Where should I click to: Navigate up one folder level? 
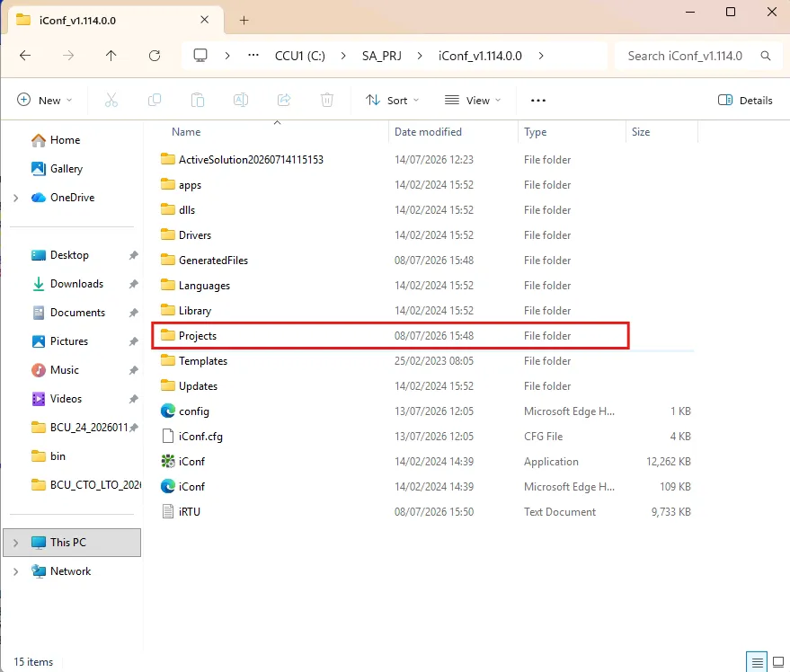(x=111, y=56)
